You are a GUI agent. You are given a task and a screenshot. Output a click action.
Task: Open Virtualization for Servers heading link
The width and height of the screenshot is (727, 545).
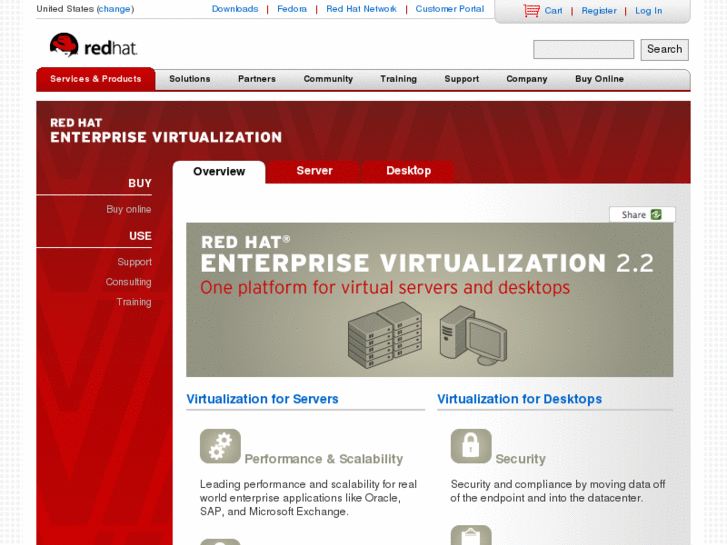tap(262, 399)
